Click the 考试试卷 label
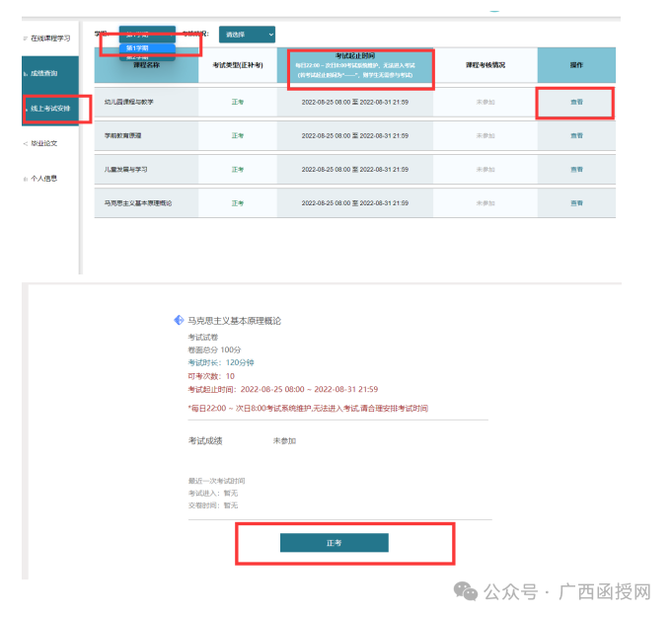This screenshot has width=672, height=618. tap(203, 337)
